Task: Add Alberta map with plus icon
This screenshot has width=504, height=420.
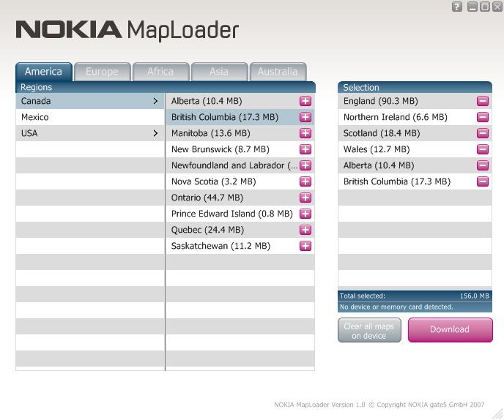Action: pos(305,101)
